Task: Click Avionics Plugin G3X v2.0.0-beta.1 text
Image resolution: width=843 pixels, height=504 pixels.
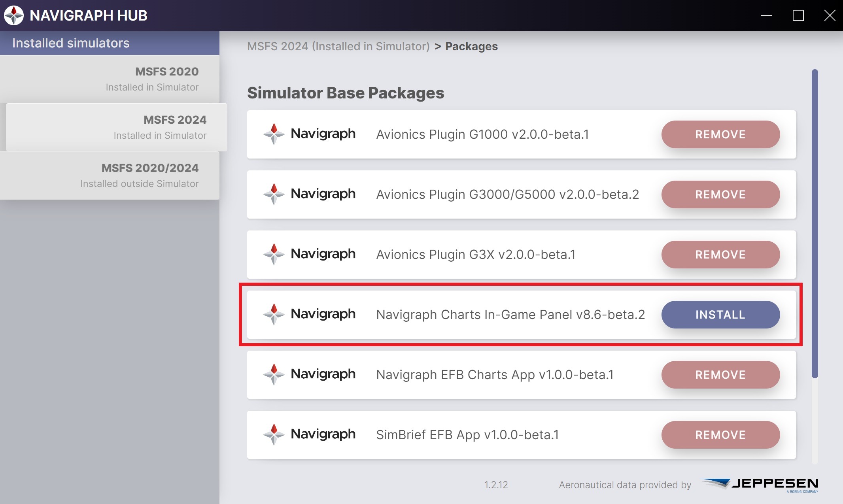Action: click(x=476, y=255)
